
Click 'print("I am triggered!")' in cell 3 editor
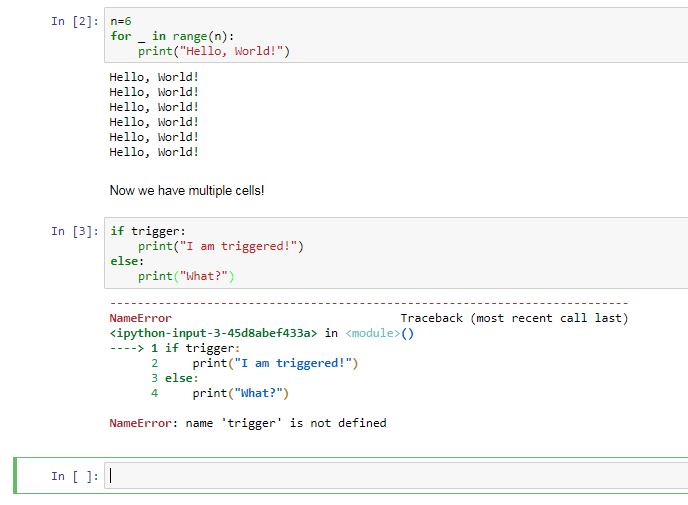pos(221,246)
